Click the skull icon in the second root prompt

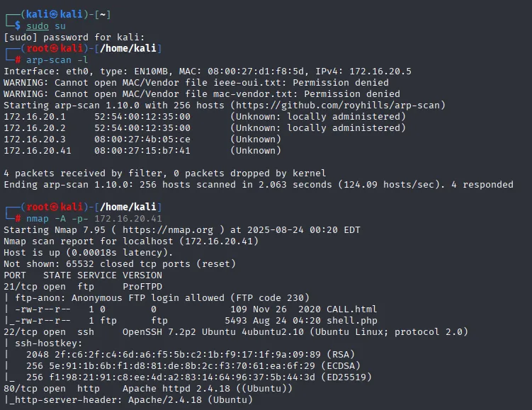(x=54, y=207)
